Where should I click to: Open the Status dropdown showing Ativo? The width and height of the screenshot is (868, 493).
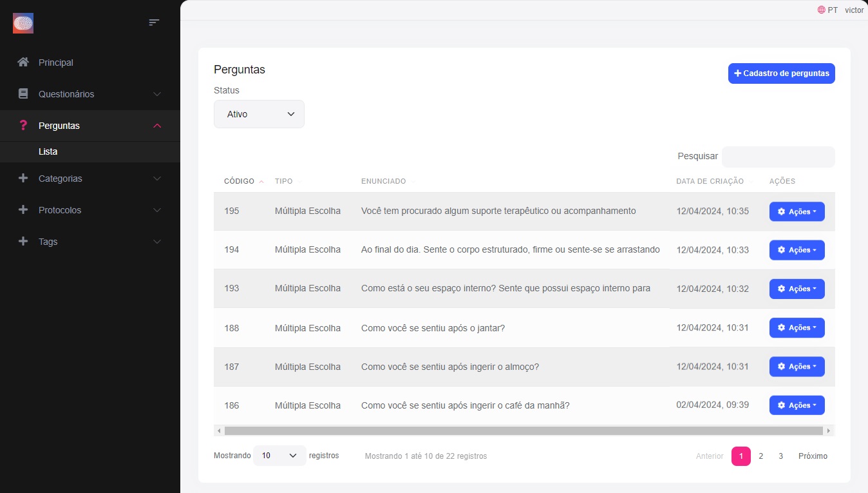click(259, 114)
